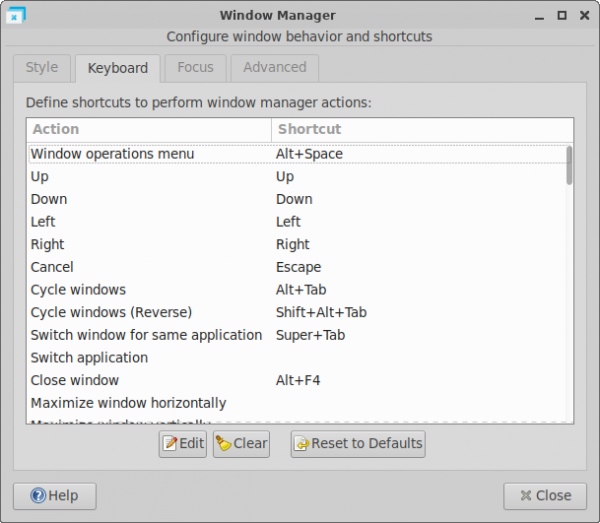The width and height of the screenshot is (600, 523).
Task: Click the Action column header
Action: 149,129
